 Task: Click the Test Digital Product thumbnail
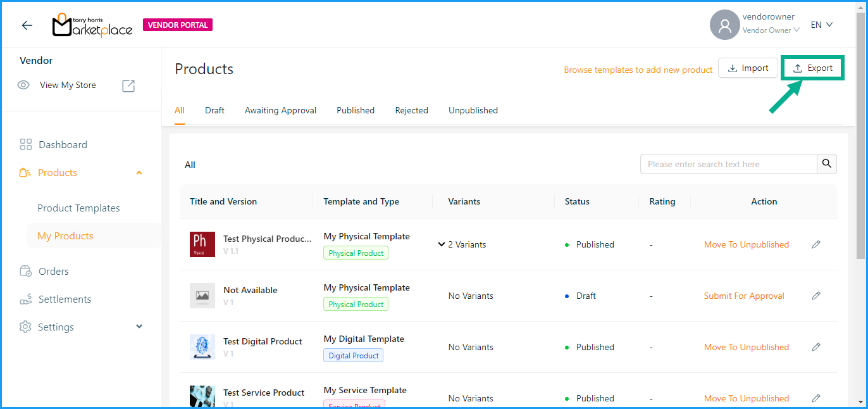point(202,347)
